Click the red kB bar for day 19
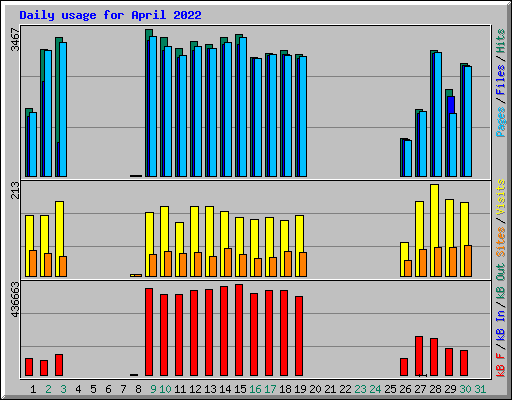Image resolution: width=512 pixels, height=400 pixels. [x=299, y=336]
